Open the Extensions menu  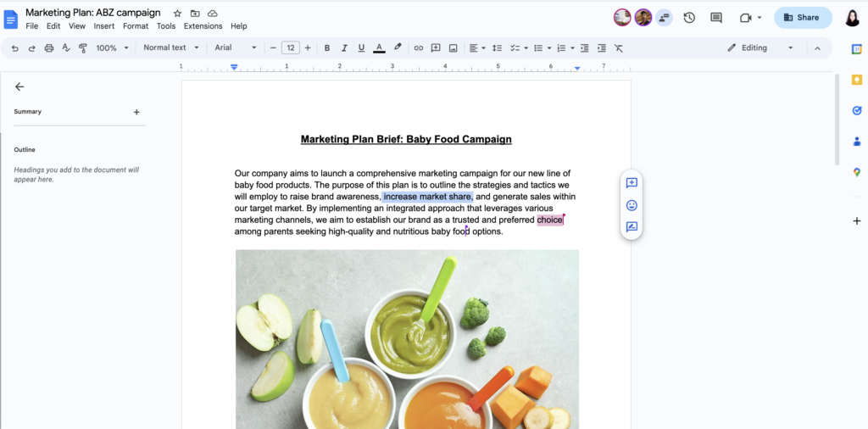coord(203,26)
